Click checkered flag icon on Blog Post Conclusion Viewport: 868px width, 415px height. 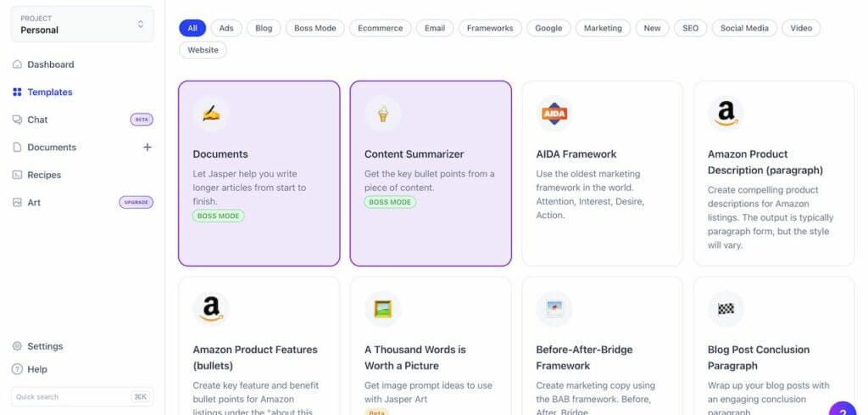pyautogui.click(x=726, y=309)
